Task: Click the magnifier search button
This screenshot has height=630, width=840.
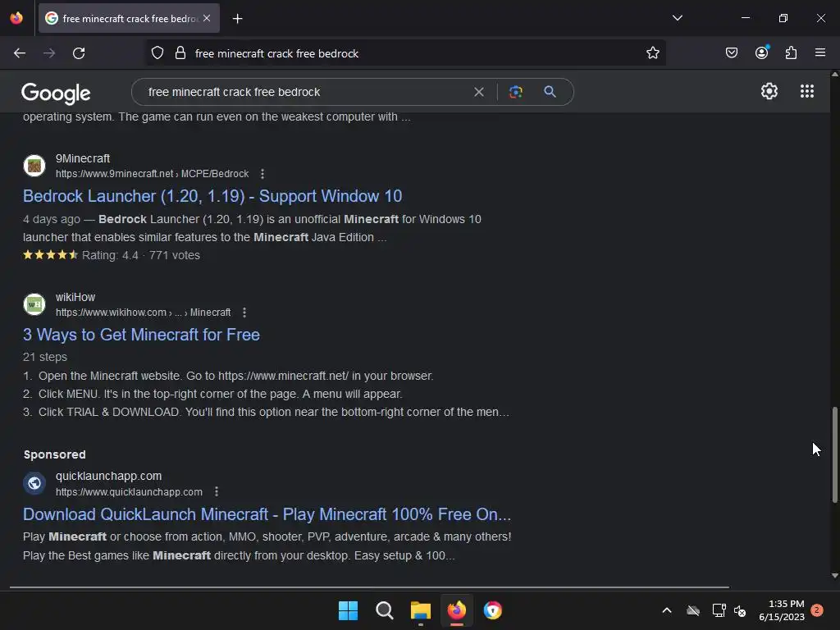Action: [x=550, y=92]
